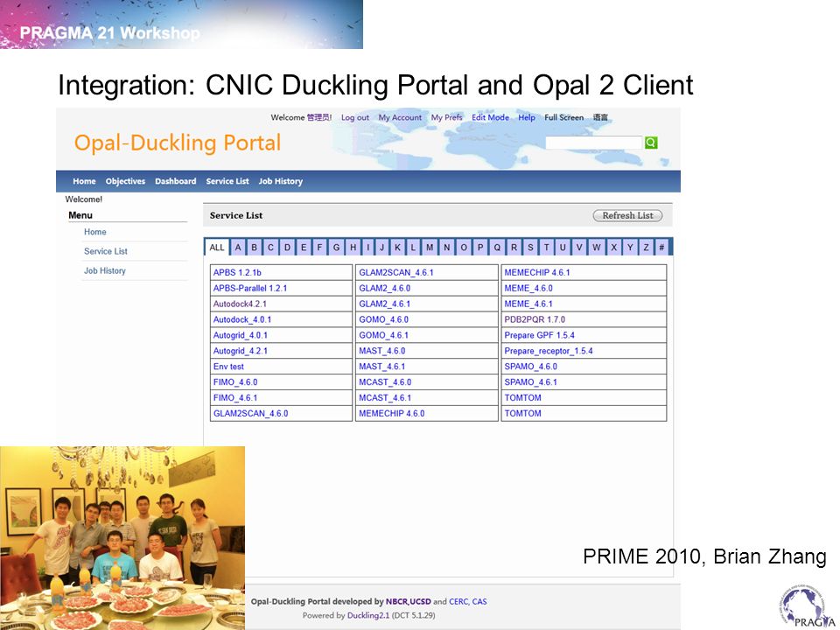Viewport: 840px width, 630px height.
Task: Open the Autodock4.2.1 service
Action: pyautogui.click(x=240, y=304)
